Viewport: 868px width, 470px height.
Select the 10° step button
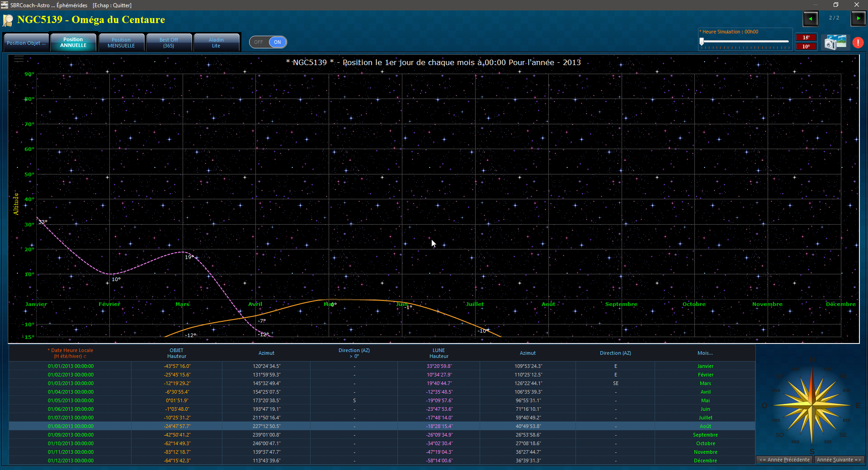[x=806, y=47]
